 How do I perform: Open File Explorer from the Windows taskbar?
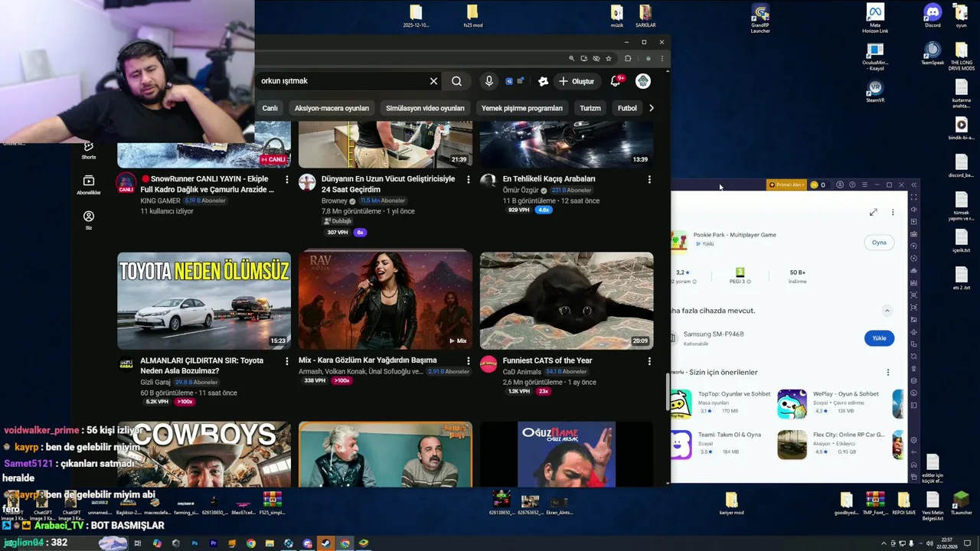click(x=269, y=543)
